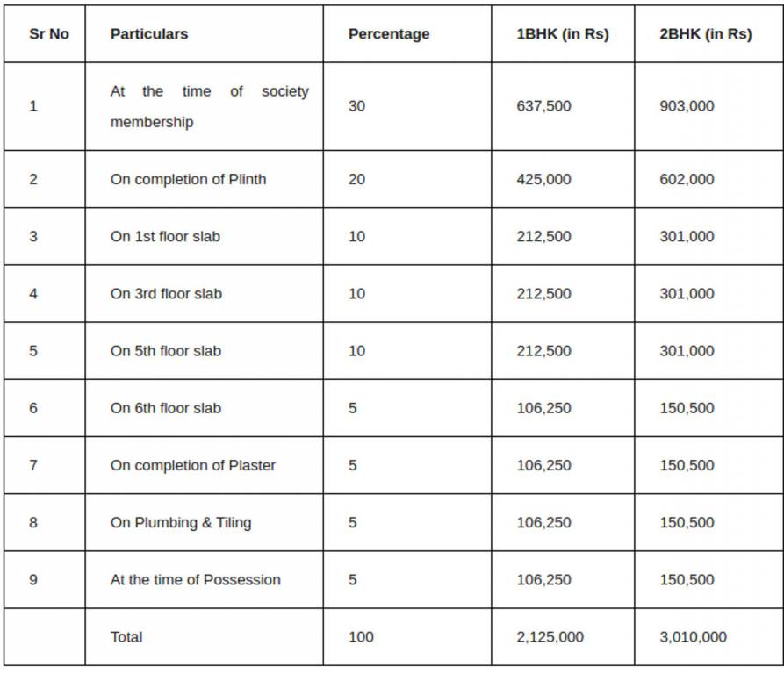Select the 637,500 amount cell
Viewport: 784px width, 674px height.
tap(563, 106)
